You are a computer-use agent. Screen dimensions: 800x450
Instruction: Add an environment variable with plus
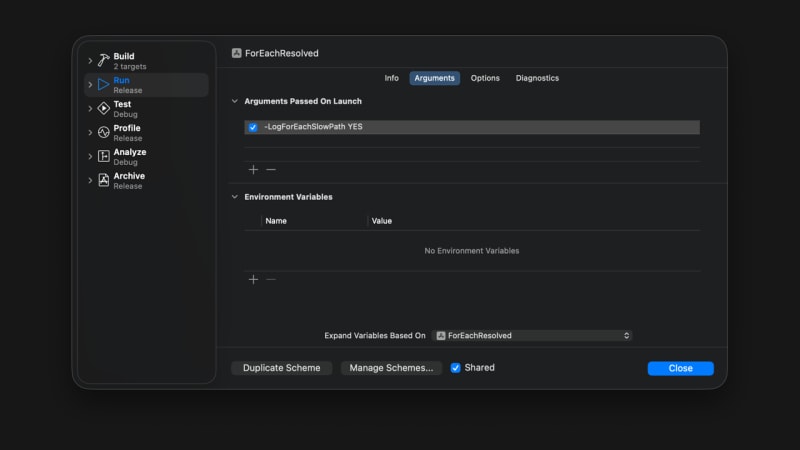[x=253, y=280]
